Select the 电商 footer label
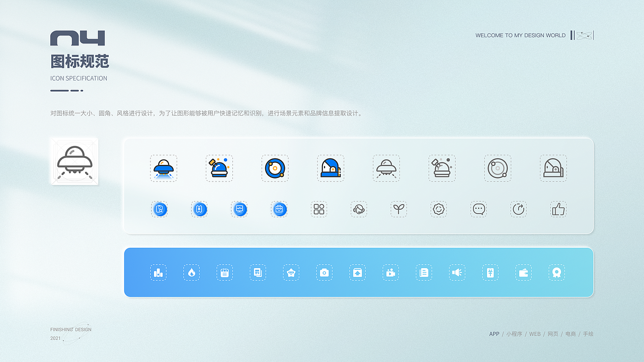644x362 pixels. (571, 334)
